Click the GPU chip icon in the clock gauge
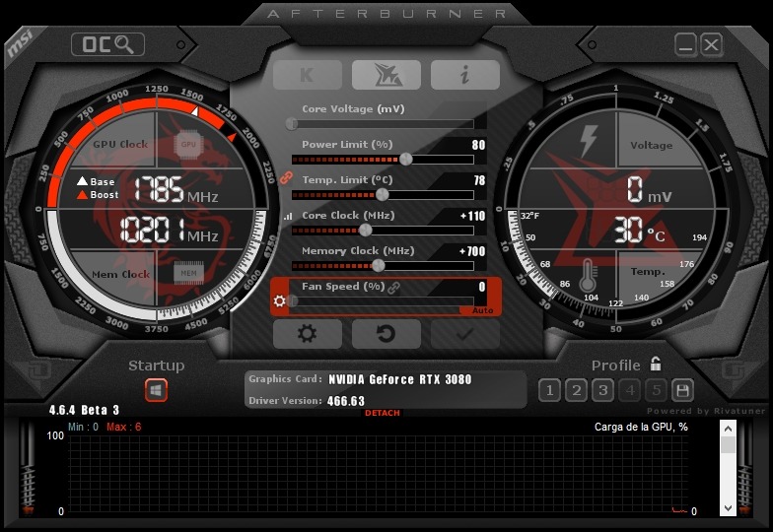This screenshot has width=773, height=532. 189,144
